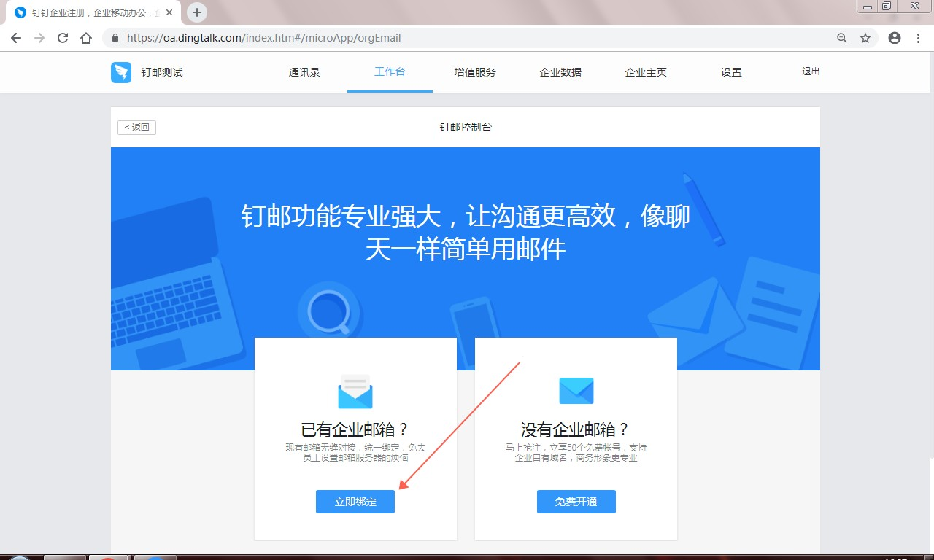Viewport: 934px width, 560px height.
Task: Open 企业主页 section
Action: tap(646, 72)
